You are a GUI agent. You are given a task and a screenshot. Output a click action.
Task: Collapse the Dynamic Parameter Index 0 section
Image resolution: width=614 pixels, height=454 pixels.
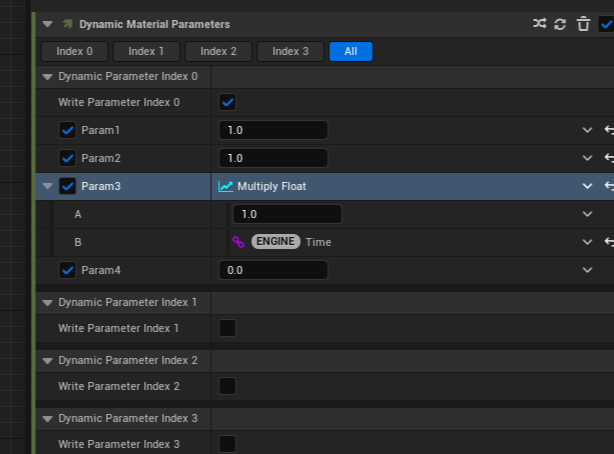pyautogui.click(x=47, y=76)
